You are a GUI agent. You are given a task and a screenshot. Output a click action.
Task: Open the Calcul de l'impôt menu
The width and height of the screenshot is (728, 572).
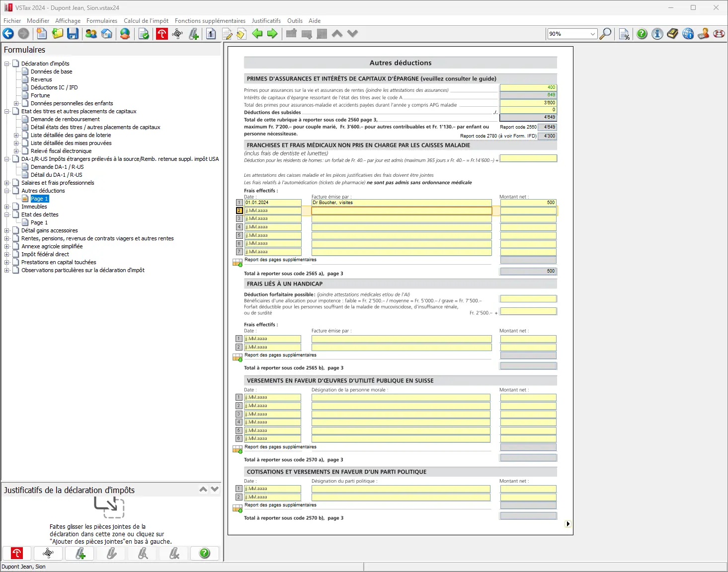146,21
